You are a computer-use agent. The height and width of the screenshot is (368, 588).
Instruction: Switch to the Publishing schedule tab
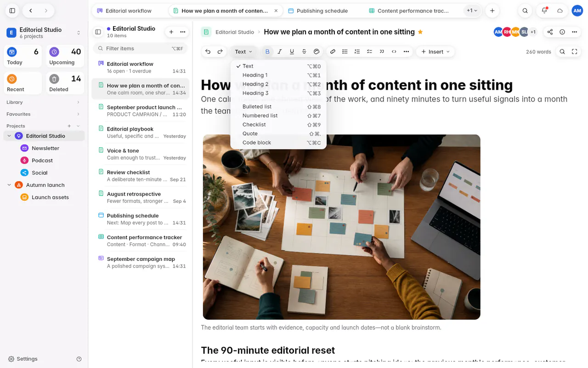[x=322, y=11]
